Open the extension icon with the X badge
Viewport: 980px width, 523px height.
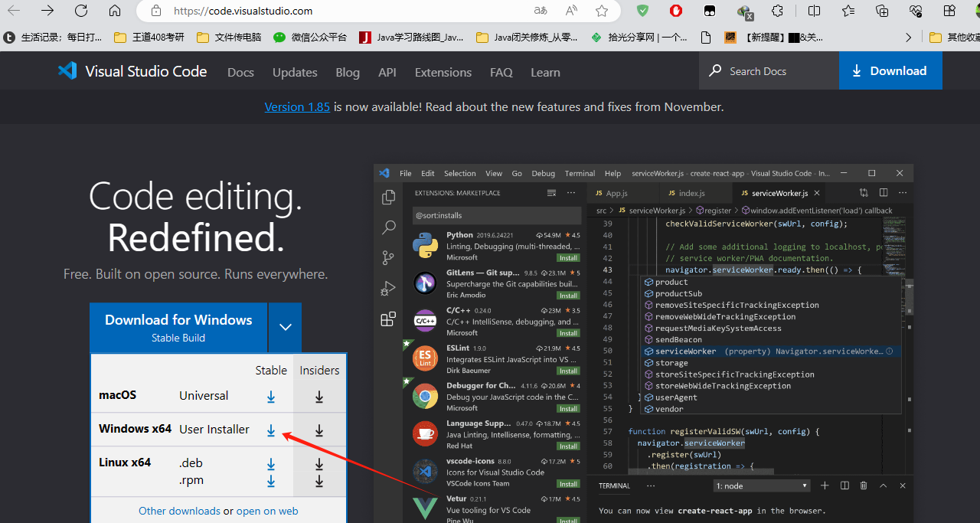[744, 11]
